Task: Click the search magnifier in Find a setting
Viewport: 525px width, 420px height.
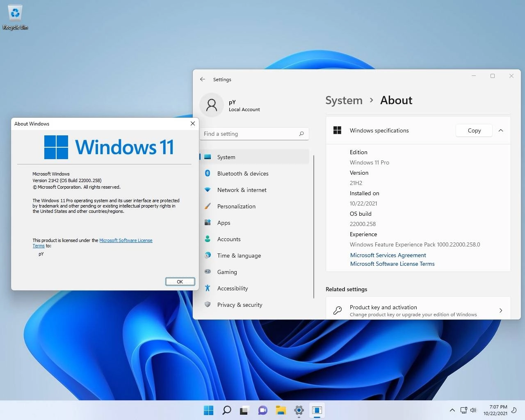Action: click(x=301, y=134)
